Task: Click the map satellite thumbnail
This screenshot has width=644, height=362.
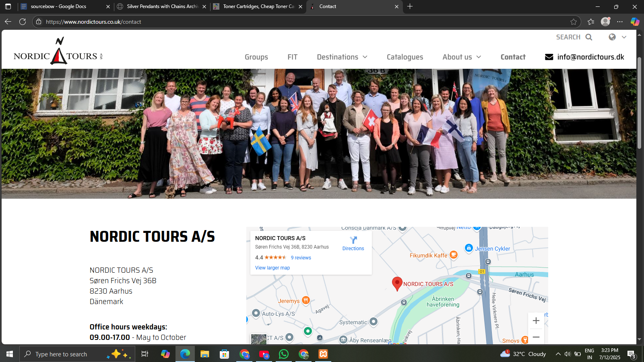Action: coord(258,339)
